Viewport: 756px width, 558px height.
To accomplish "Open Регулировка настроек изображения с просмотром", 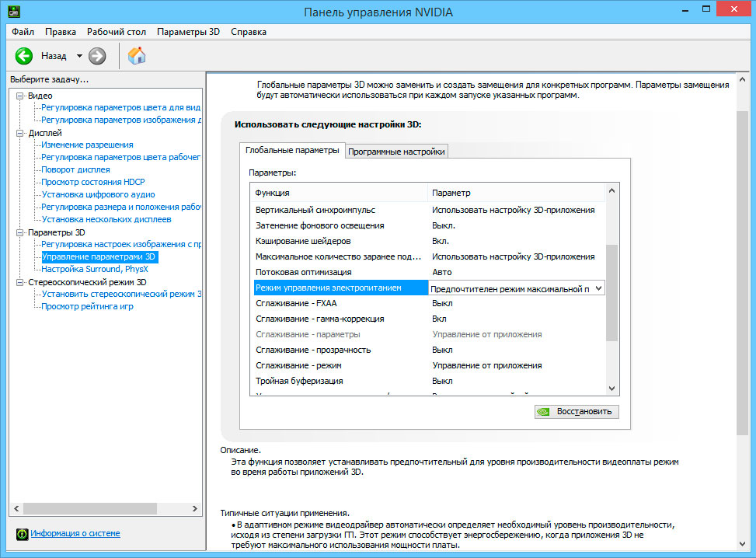I will coord(121,245).
